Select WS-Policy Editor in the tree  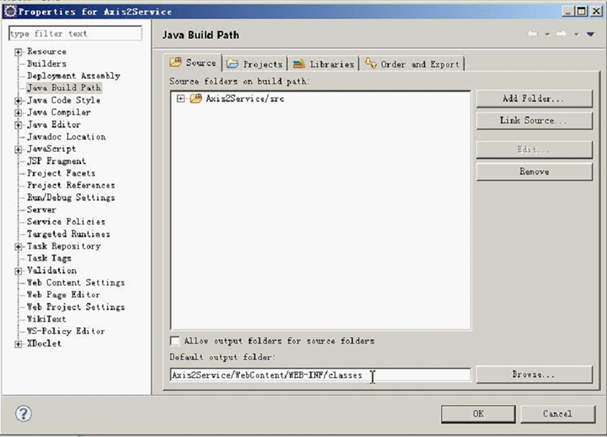point(66,331)
